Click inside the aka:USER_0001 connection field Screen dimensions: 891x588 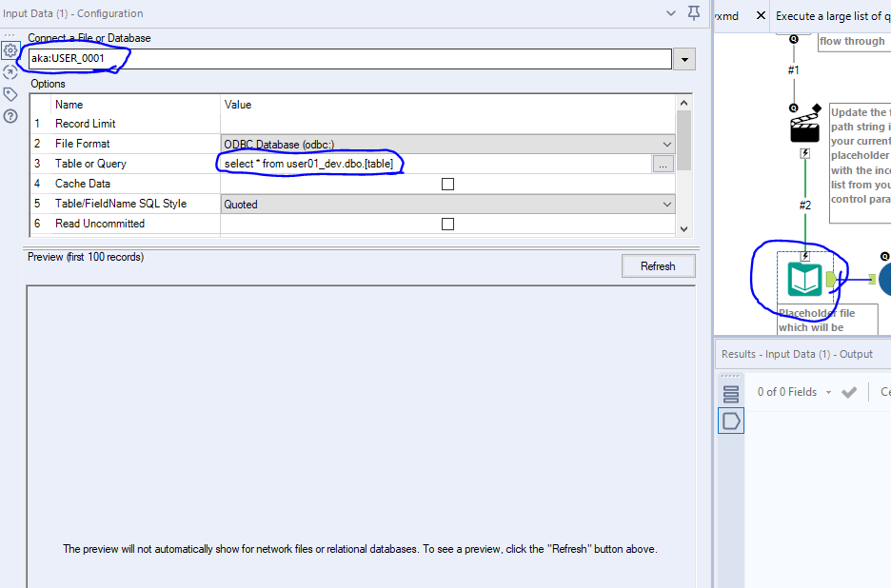[x=286, y=58]
